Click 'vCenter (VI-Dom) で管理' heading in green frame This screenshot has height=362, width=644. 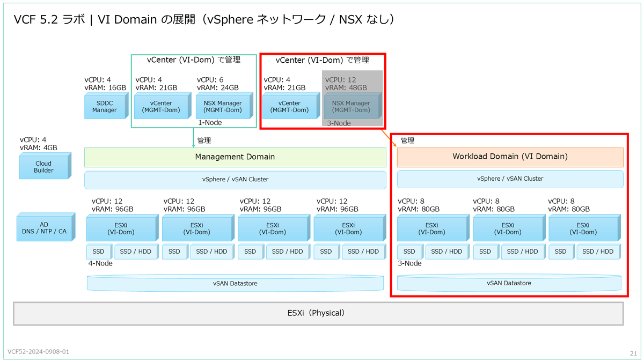(x=194, y=60)
